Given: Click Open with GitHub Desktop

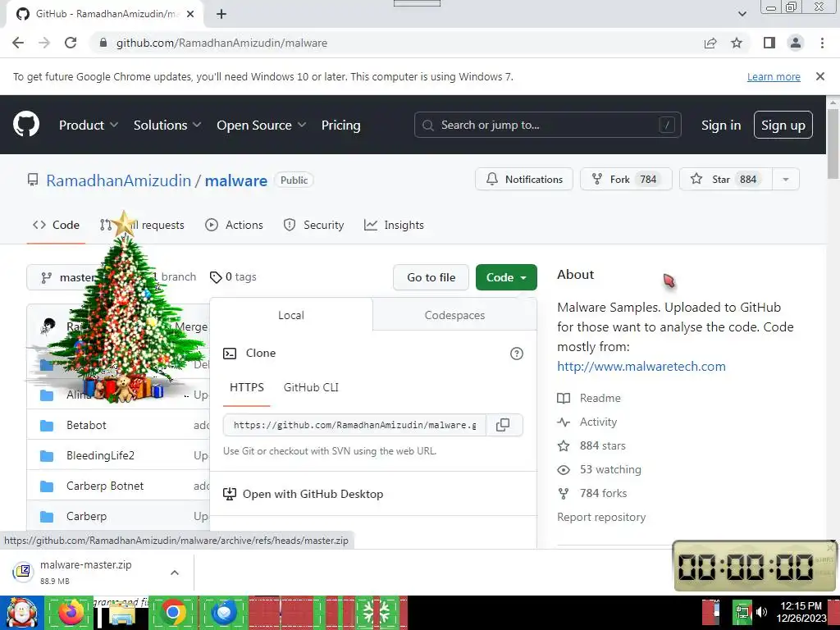Looking at the screenshot, I should 313,494.
